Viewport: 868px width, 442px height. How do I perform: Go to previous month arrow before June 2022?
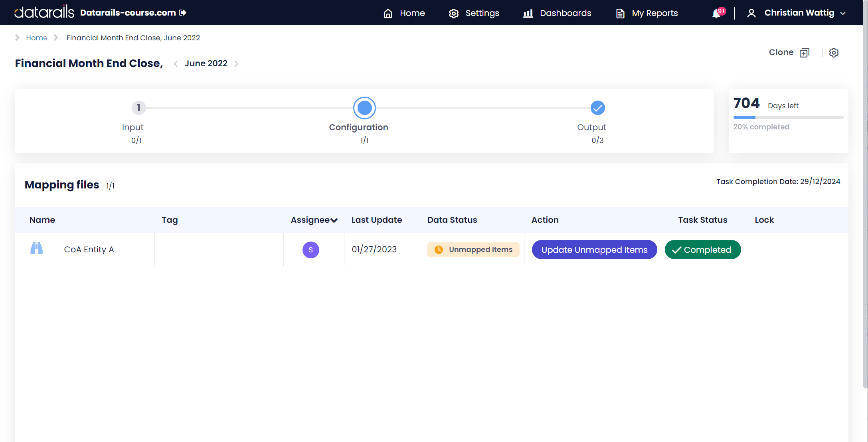[176, 64]
